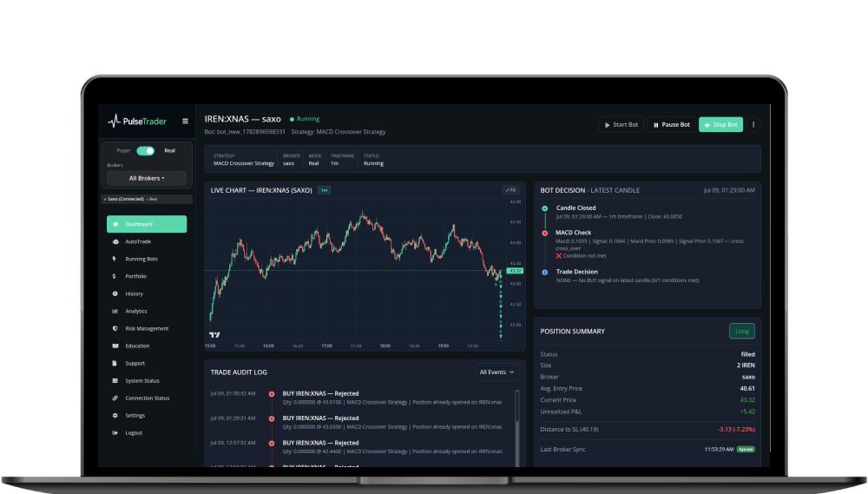Click the Candle Closed green check icon
Screen dimensions: 868x494
tap(545, 208)
